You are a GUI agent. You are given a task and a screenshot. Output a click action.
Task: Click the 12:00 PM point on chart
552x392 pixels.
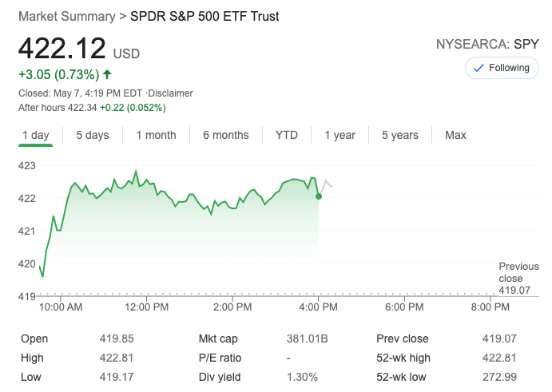[x=147, y=184]
